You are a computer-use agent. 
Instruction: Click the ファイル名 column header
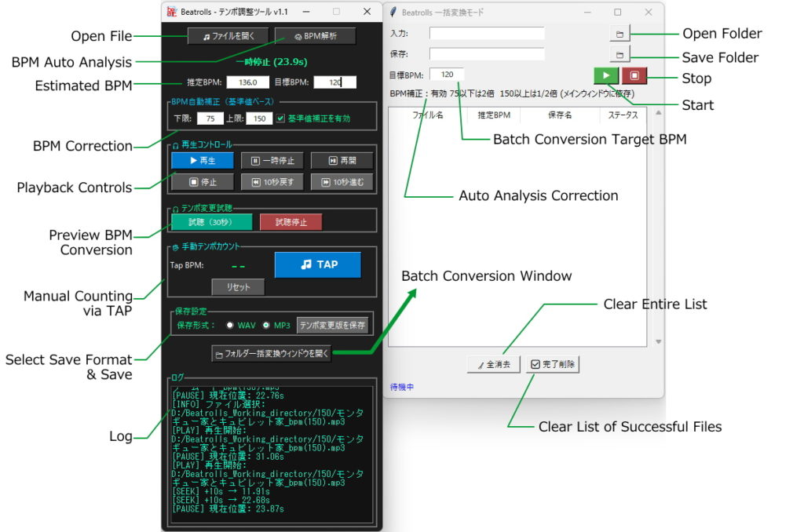click(428, 115)
